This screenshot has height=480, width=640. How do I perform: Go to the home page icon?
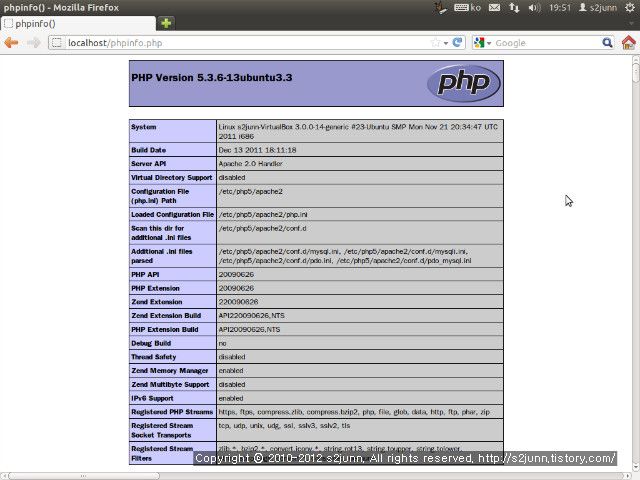pyautogui.click(x=629, y=42)
